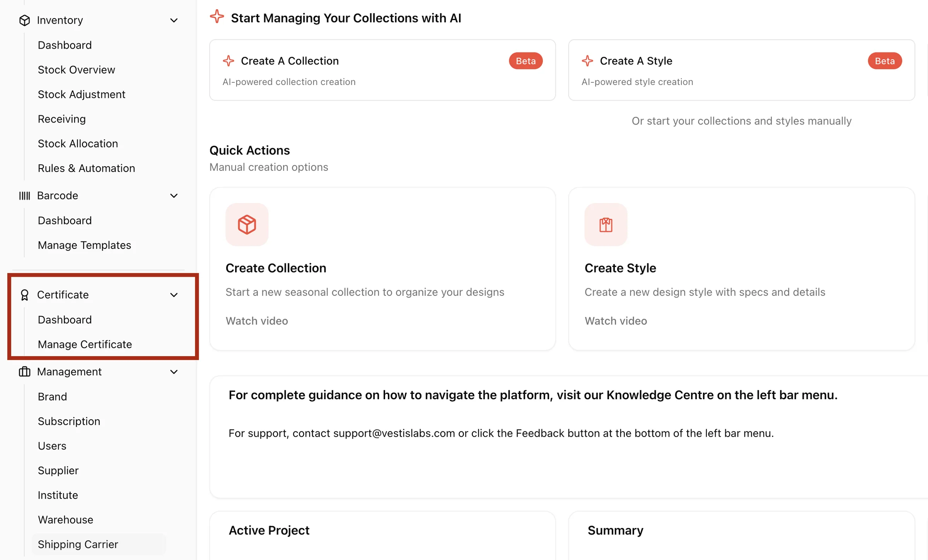This screenshot has width=928, height=560.
Task: Open Users management page
Action: [52, 446]
